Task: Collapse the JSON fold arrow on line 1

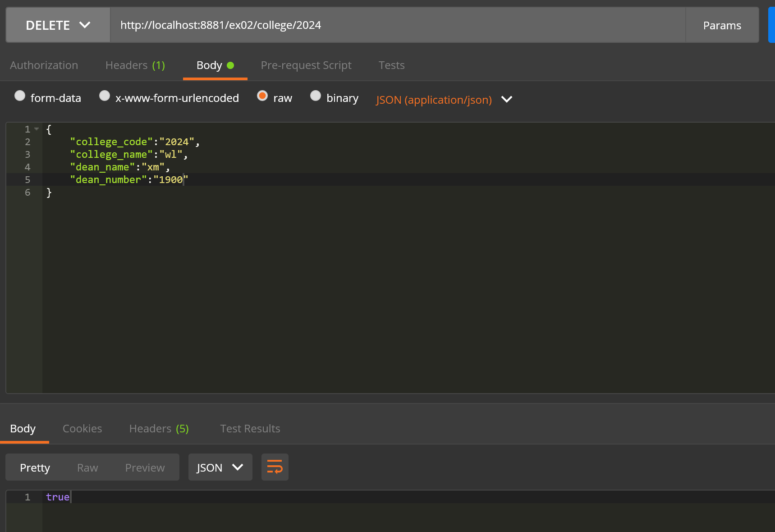Action: (37, 129)
